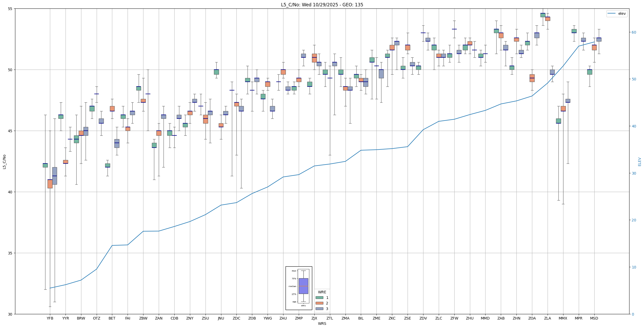
Task: Click the 55 tick on left axis
Action: click(10, 9)
